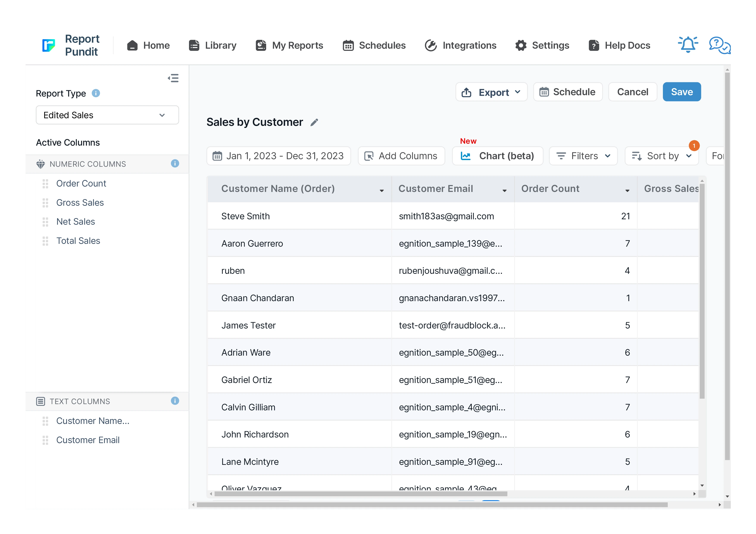Click the Numeric Columns info icon
The width and height of the screenshot is (756, 534).
click(x=175, y=163)
